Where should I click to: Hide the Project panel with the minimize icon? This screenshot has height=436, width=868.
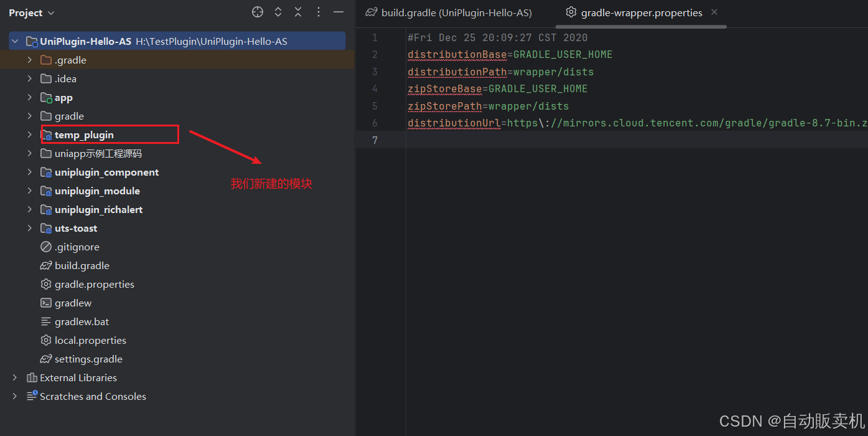(x=338, y=12)
